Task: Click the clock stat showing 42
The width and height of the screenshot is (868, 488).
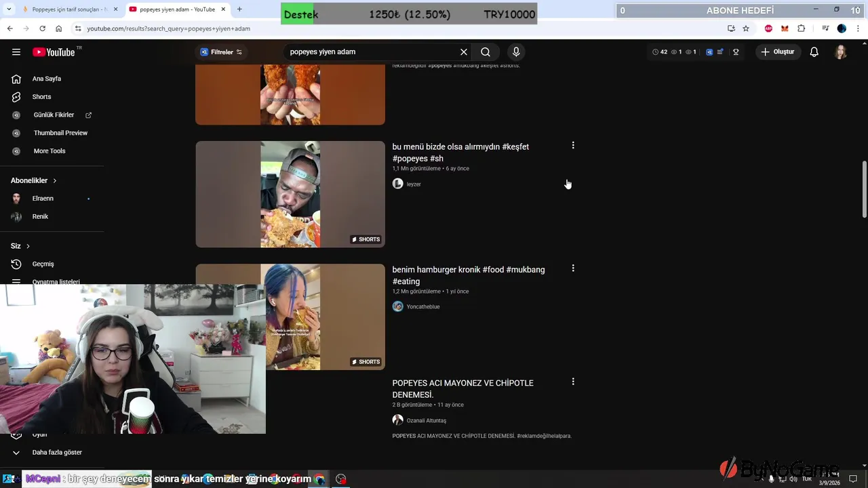Action: [x=660, y=52]
